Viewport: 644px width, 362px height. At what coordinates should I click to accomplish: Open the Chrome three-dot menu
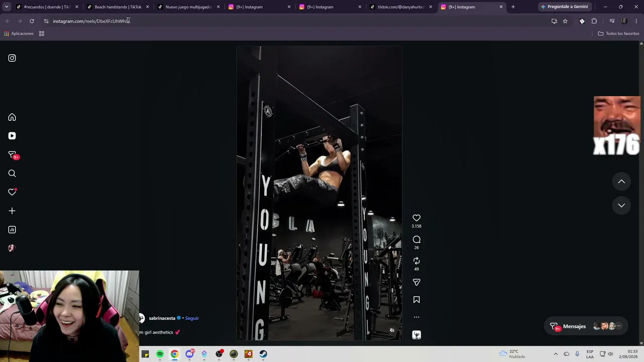(x=636, y=21)
